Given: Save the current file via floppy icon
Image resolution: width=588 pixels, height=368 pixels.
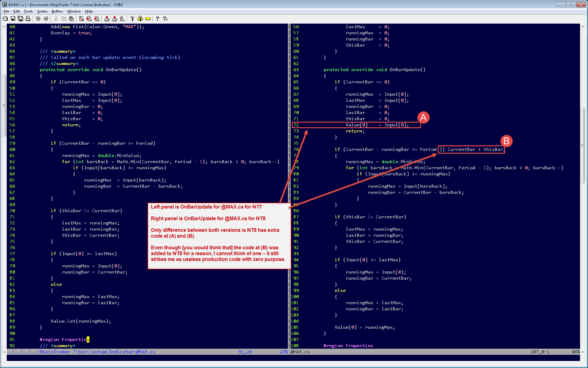Looking at the screenshot, I should click(x=13, y=19).
